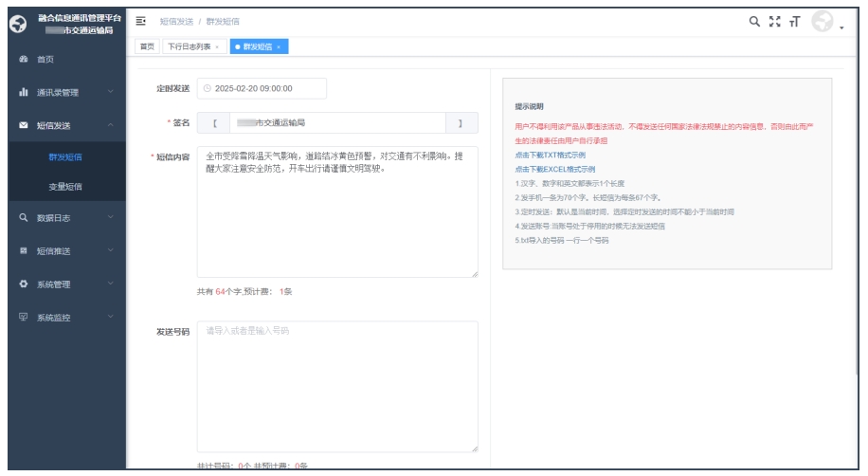Click 点击下载EXCEL格式示例 link
868x476 pixels.
pyautogui.click(x=554, y=169)
